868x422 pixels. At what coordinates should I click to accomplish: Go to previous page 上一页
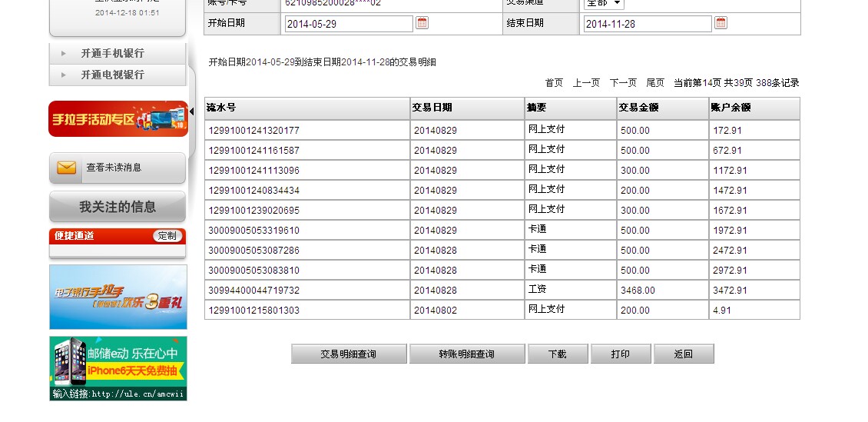point(586,83)
